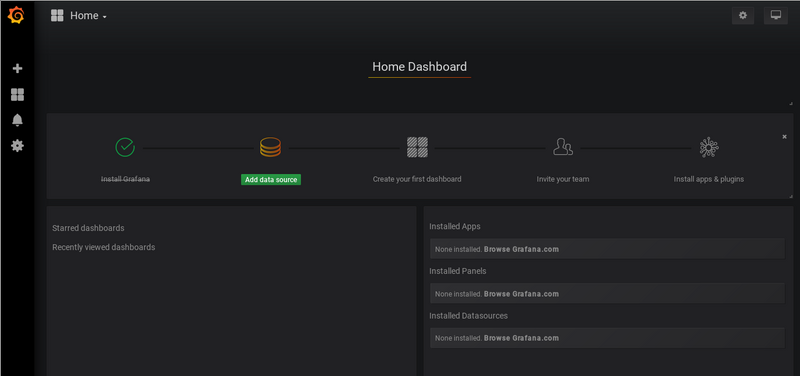
Task: Click the Installed Datasources heading
Action: pyautogui.click(x=468, y=316)
